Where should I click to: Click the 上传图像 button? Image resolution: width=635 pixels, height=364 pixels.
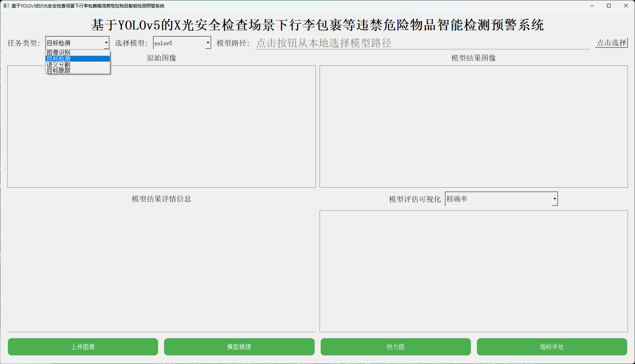tap(83, 347)
